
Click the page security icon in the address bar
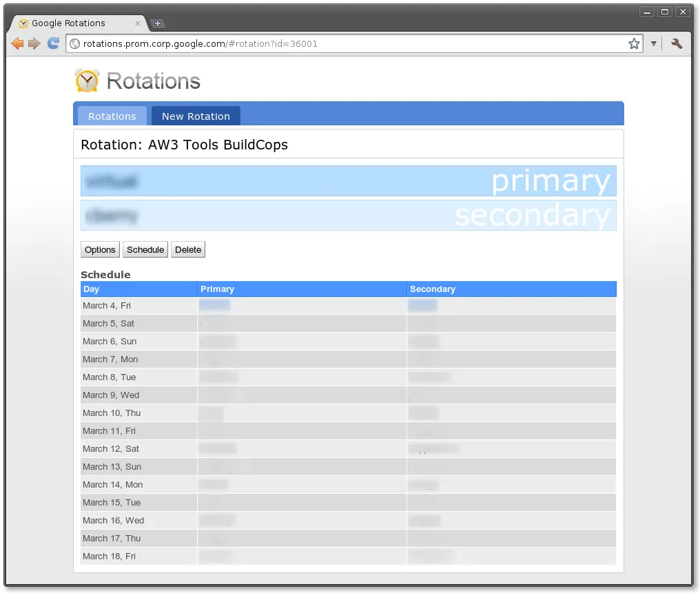click(74, 43)
